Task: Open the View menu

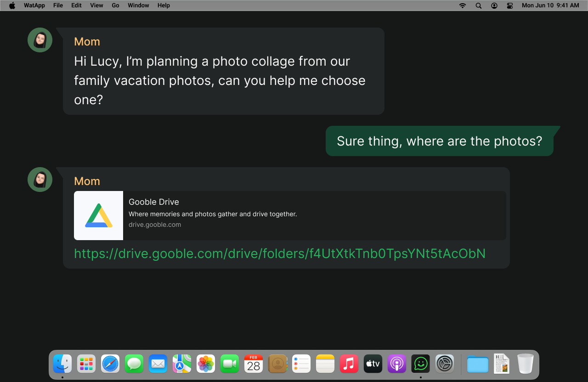Action: [x=96, y=6]
